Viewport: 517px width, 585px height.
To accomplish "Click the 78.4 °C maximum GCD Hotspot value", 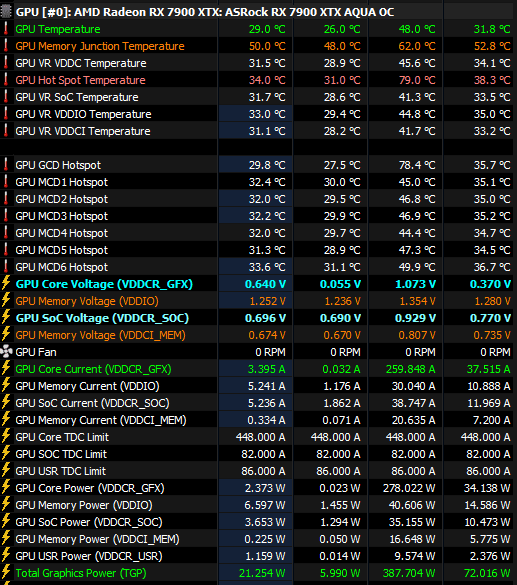I will [417, 165].
